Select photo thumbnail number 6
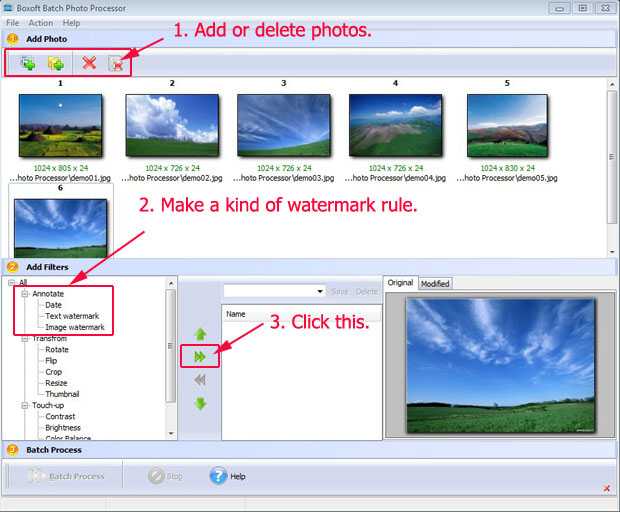 click(x=60, y=228)
